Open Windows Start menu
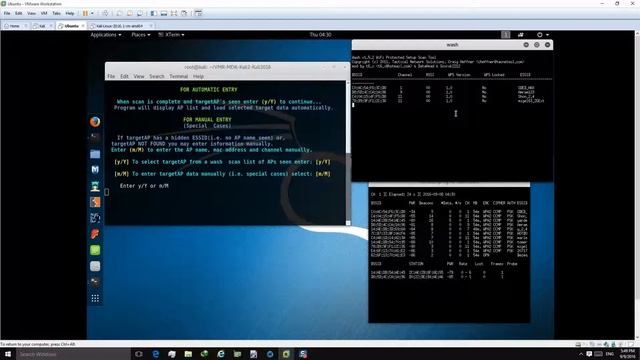The width and height of the screenshot is (640, 360). (x=7, y=354)
